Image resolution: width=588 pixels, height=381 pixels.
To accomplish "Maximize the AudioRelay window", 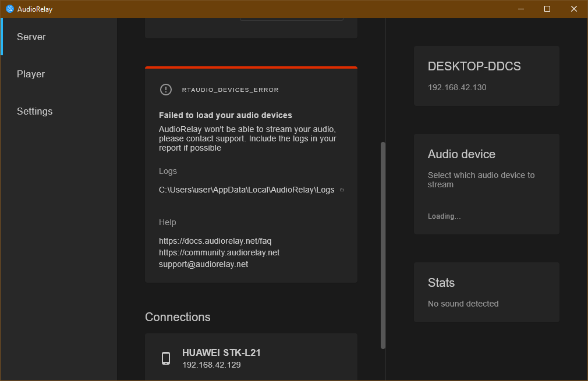I will coord(547,9).
